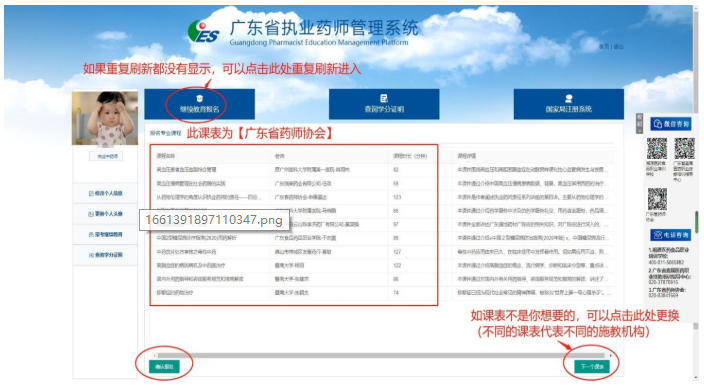Click the green 下一个课表 button

coord(592,366)
